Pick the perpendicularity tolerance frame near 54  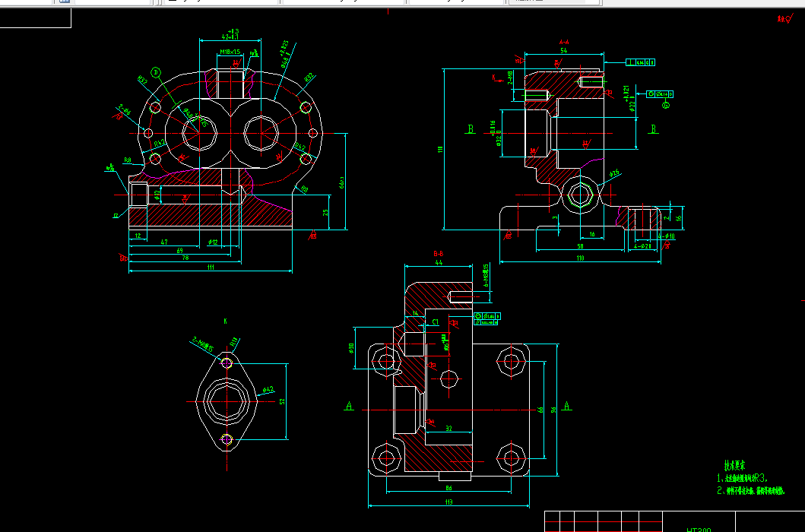pyautogui.click(x=640, y=62)
